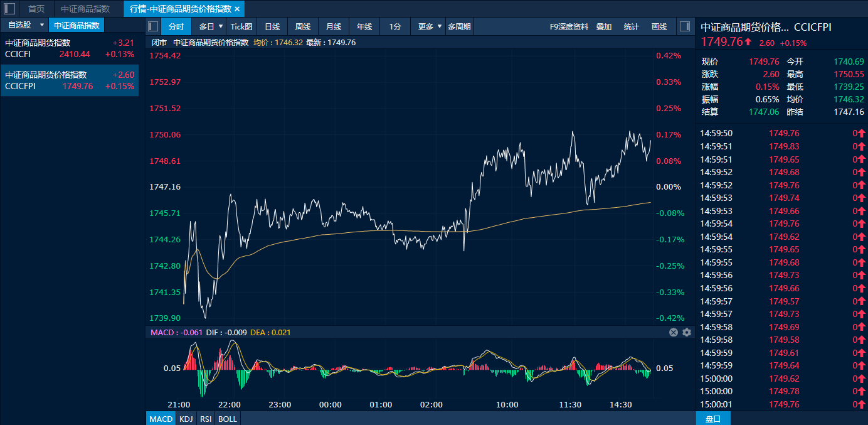This screenshot has height=425, width=868.
Task: Collapse left list via chart toolbar panel icon
Action: (152, 26)
